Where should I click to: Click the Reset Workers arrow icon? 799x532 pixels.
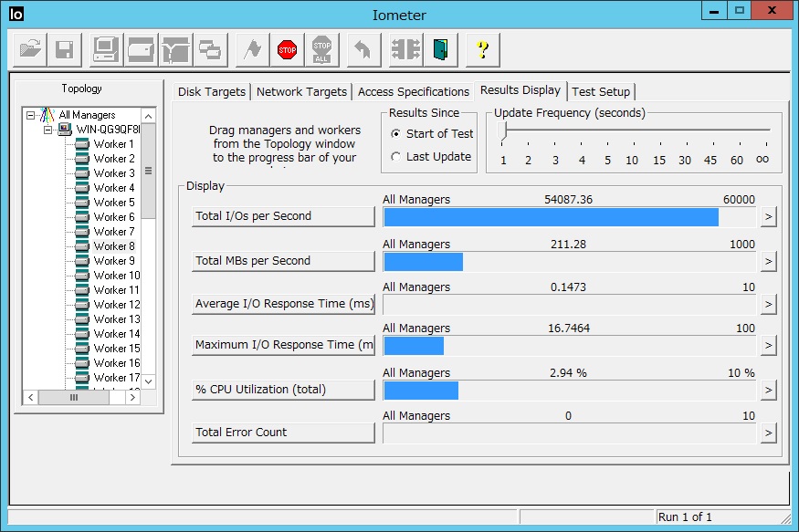pyautogui.click(x=363, y=49)
